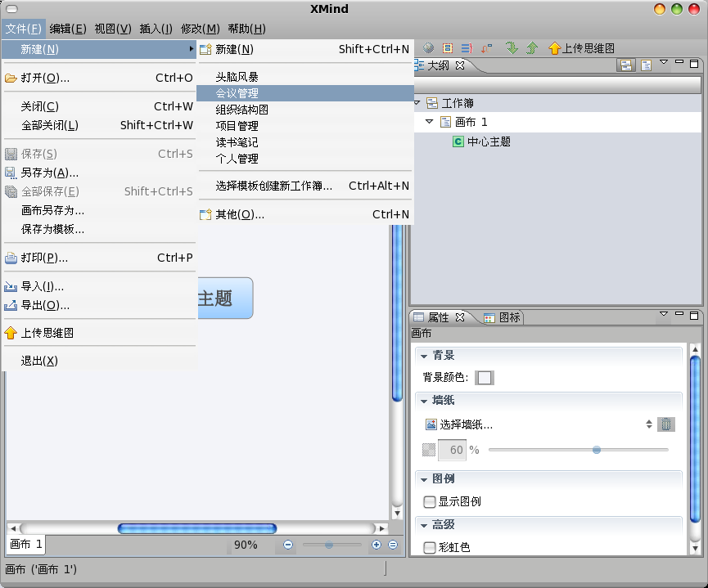Screen dimensions: 708x588
Task: Click the zoom out minus icon
Action: point(288,545)
